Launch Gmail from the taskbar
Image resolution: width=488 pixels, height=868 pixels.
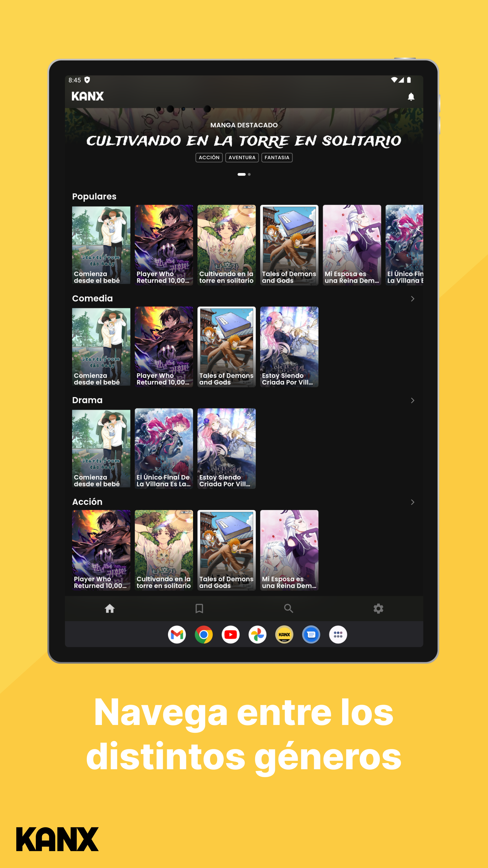click(177, 634)
